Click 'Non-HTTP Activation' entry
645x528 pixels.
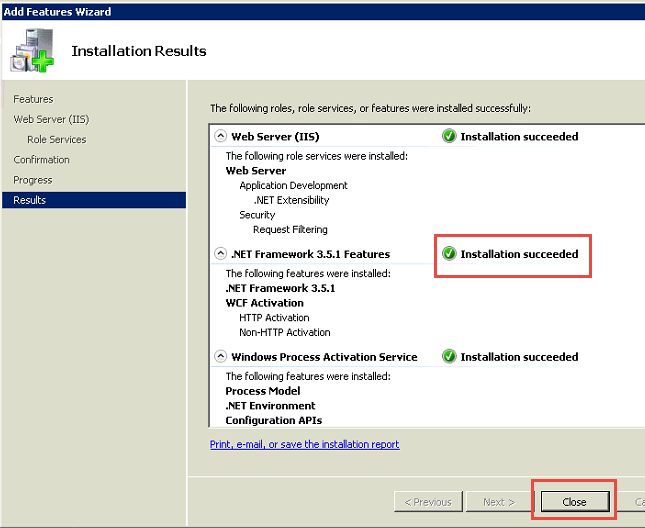click(285, 332)
